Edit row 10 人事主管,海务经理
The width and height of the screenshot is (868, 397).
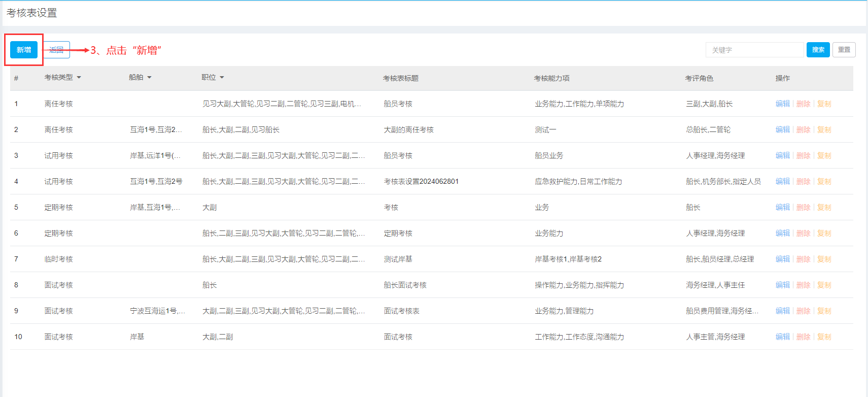tap(782, 337)
